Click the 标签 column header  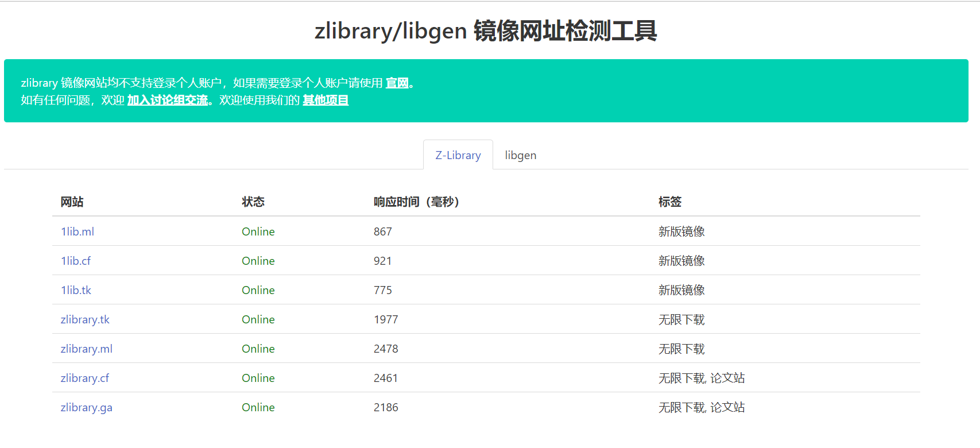(670, 202)
